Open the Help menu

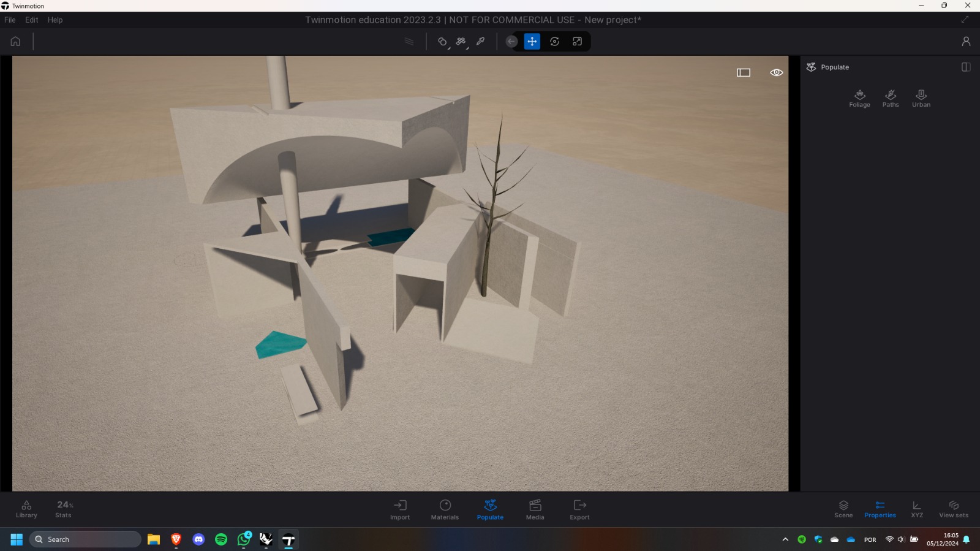tap(55, 20)
